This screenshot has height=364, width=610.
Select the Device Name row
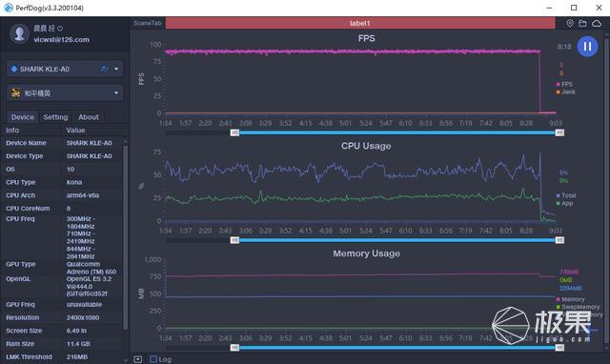click(x=62, y=143)
